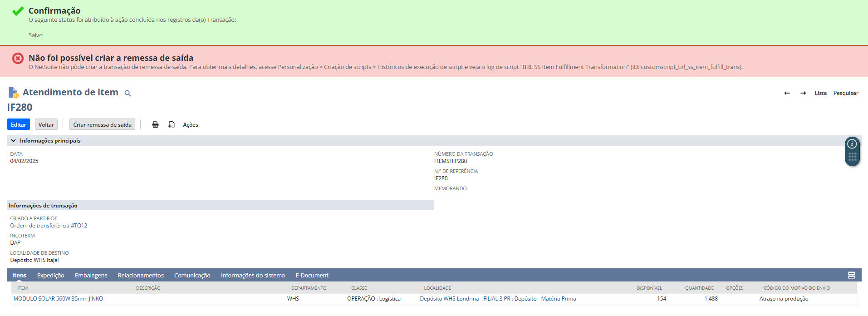868x316 pixels.
Task: Go to previous record with left arrow
Action: coord(787,93)
